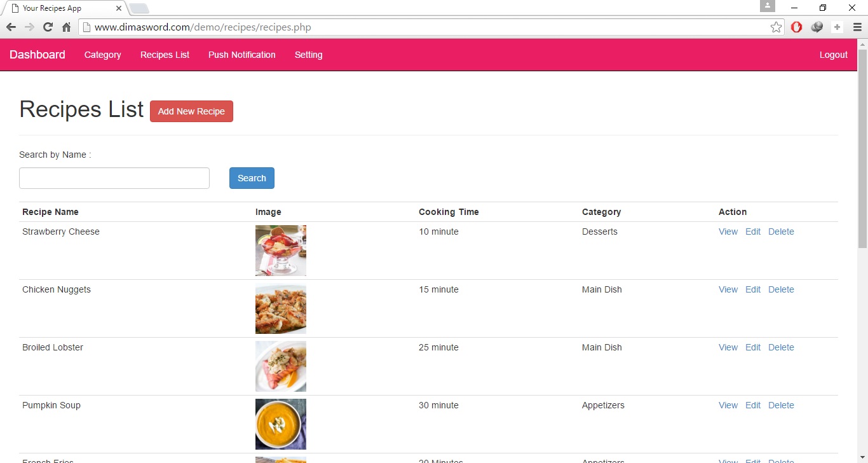Focus the Search by Name field

(x=114, y=178)
